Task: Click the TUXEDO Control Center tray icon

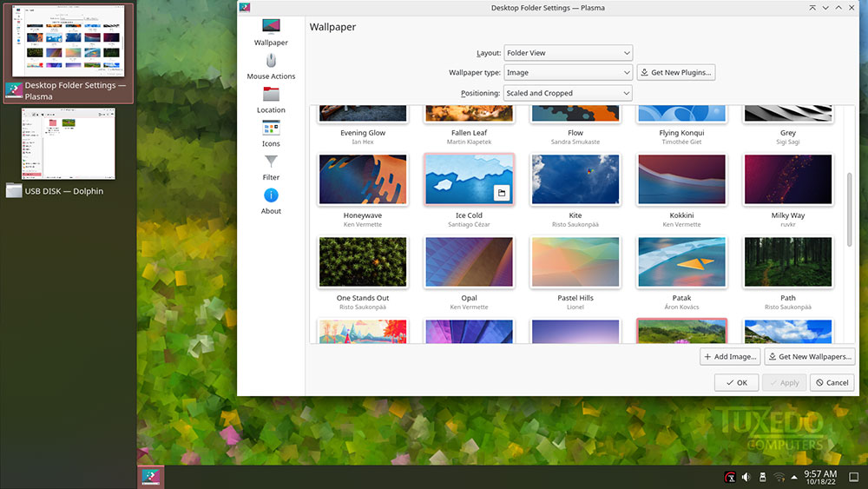Action: [731, 477]
